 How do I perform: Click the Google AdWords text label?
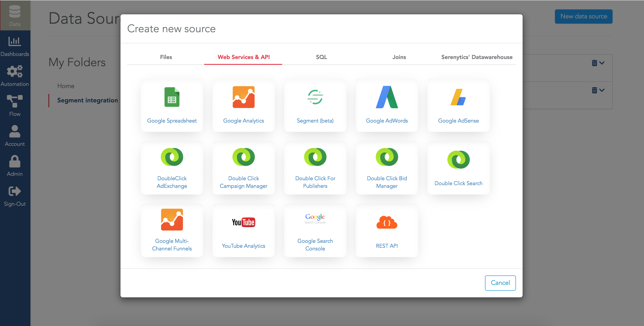click(x=387, y=121)
